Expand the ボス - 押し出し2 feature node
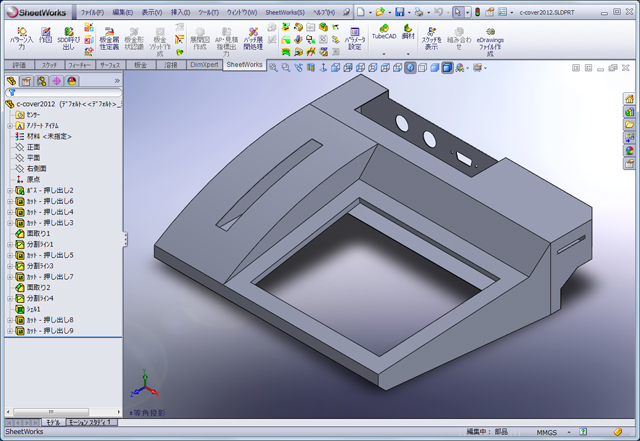640x441 pixels. (9, 190)
